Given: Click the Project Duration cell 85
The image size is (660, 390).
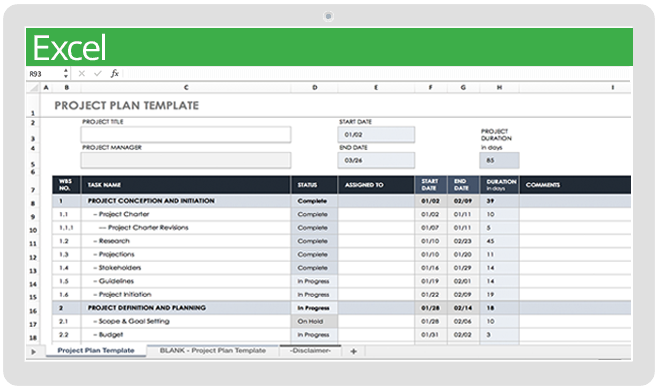Looking at the screenshot, I should point(499,160).
